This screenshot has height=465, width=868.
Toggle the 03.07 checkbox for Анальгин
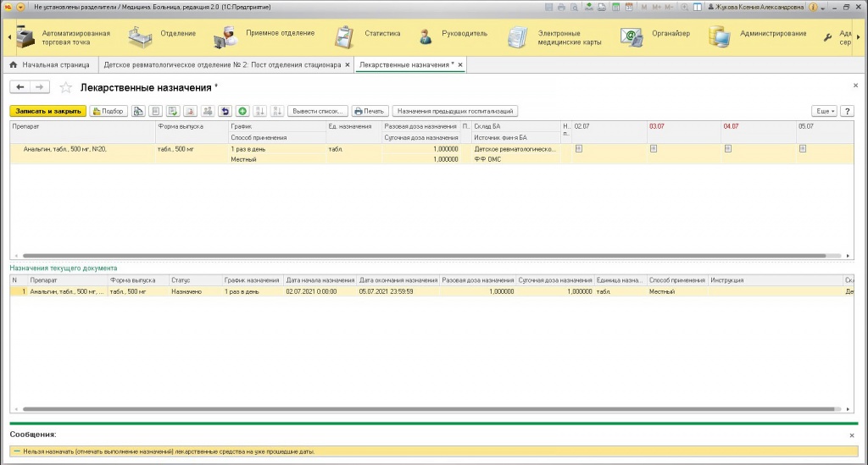pos(654,149)
